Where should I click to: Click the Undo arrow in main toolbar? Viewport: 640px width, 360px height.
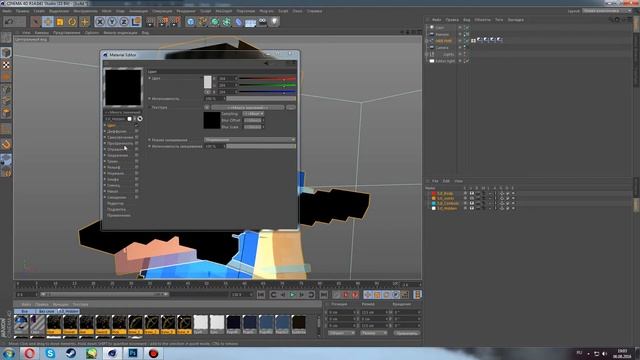(10, 21)
